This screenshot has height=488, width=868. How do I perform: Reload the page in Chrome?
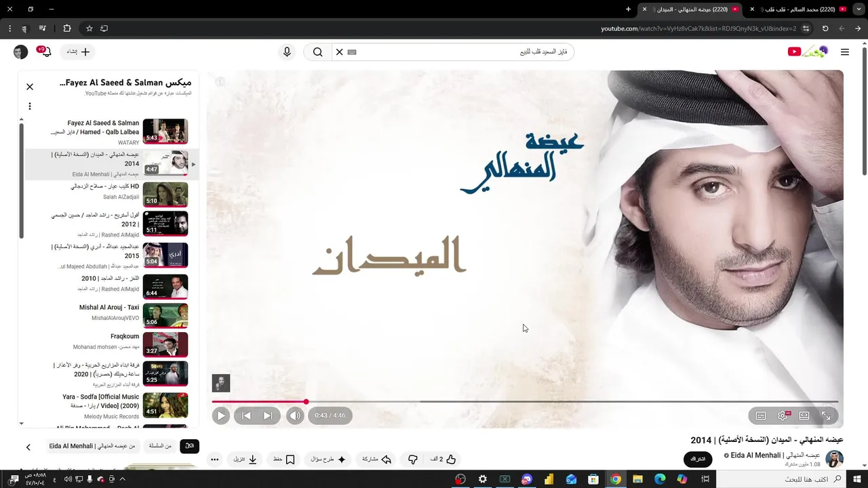pos(825,28)
